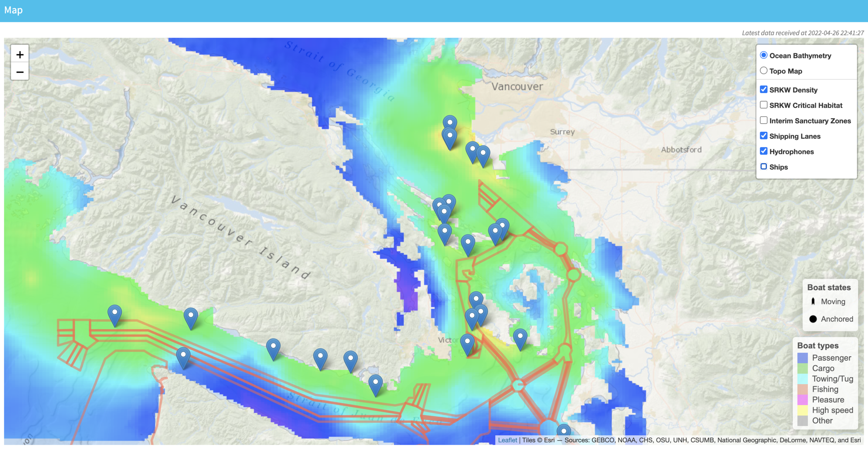Click the Moving boat state legend icon
868x449 pixels.
(813, 302)
